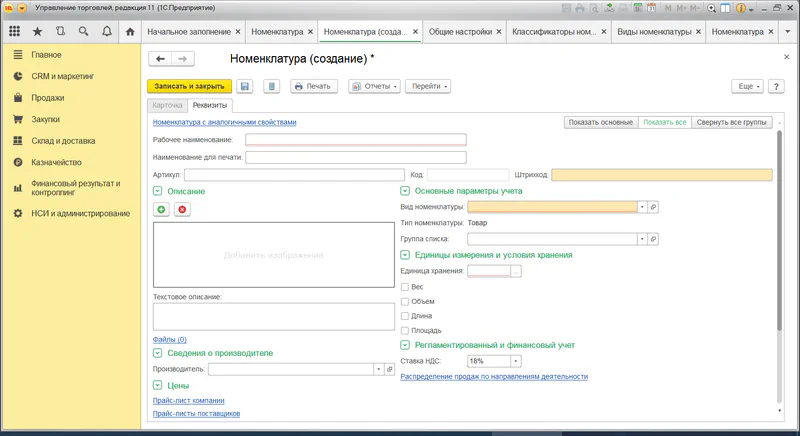
Task: Delete image with red cross button
Action: click(x=182, y=209)
